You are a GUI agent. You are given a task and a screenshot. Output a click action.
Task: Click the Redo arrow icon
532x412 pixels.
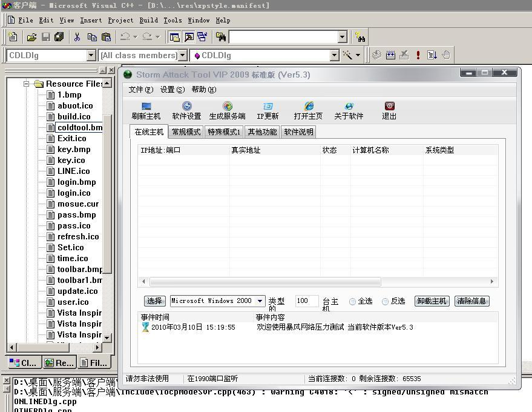pyautogui.click(x=147, y=37)
